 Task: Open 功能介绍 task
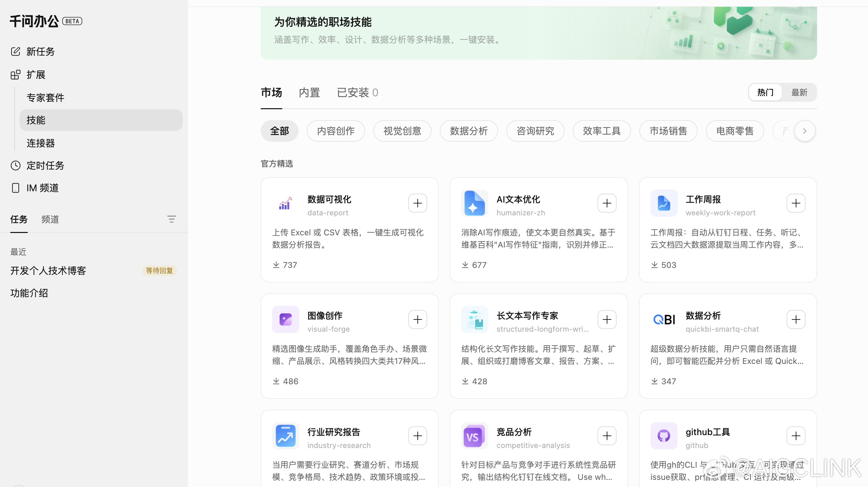tap(29, 293)
